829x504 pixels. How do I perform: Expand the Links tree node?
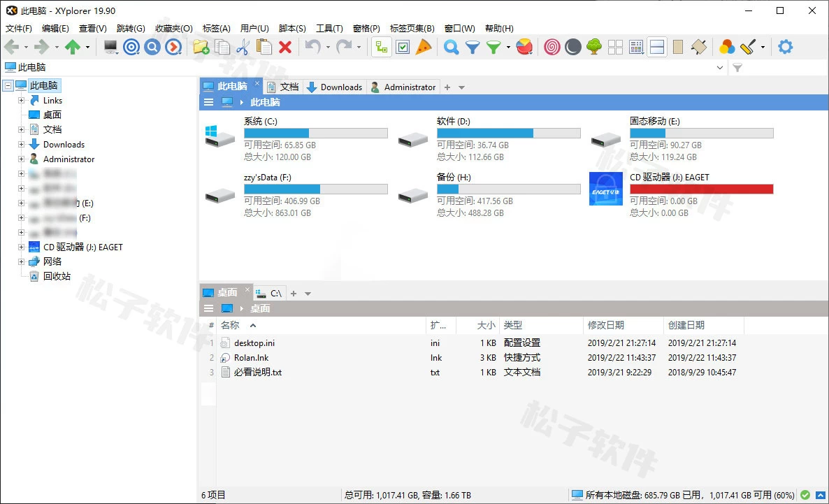tap(21, 100)
